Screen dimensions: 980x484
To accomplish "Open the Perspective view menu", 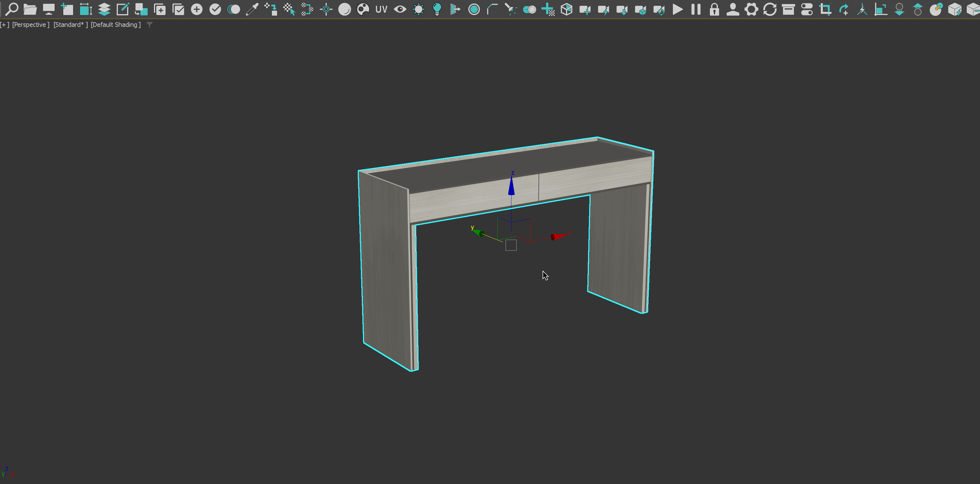I will (30, 24).
